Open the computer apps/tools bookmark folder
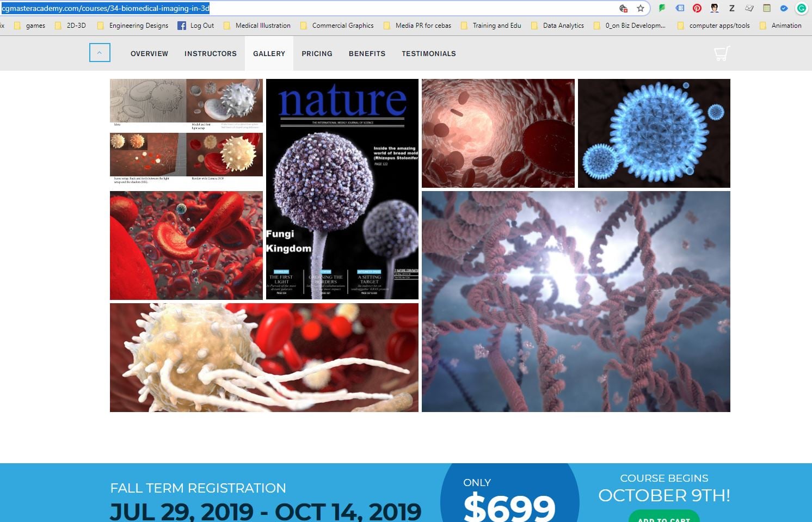Screen dimensions: 812x522 pyautogui.click(x=713, y=26)
